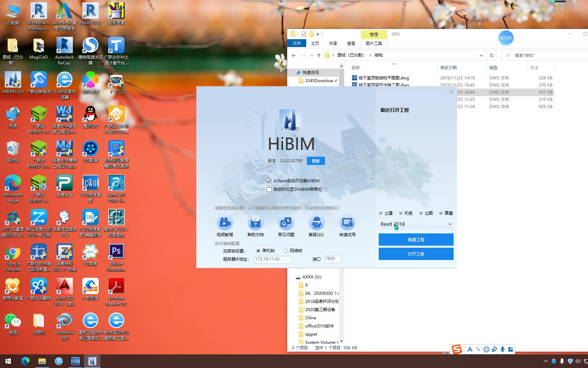Screen dimensions: 588x368
Task: Toggle the 出图 module checkbox
Action: [421, 213]
